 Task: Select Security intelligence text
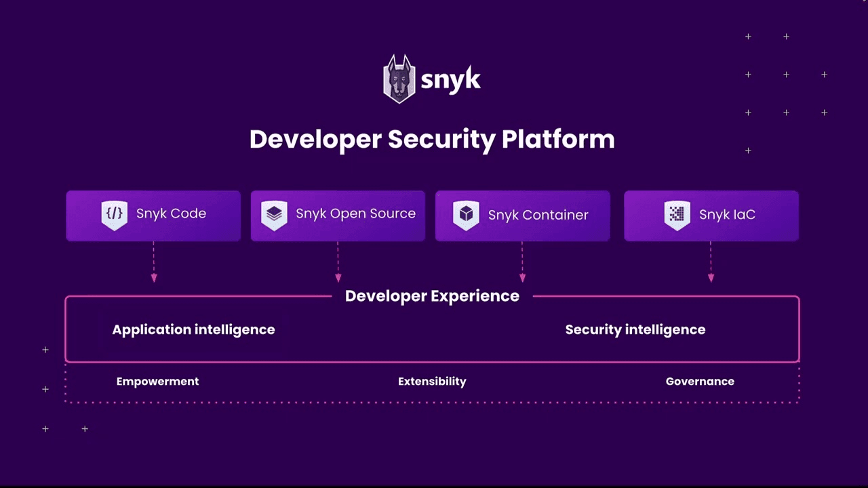click(635, 330)
